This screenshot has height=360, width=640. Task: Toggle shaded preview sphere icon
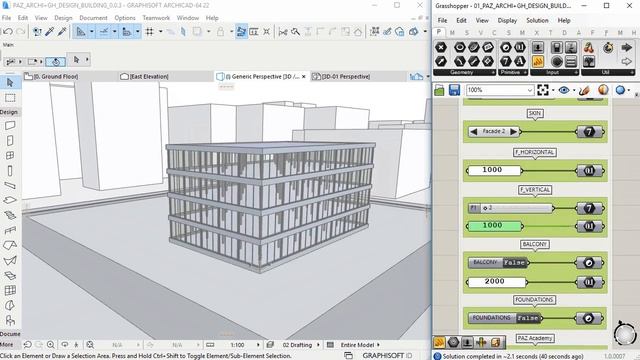click(603, 90)
